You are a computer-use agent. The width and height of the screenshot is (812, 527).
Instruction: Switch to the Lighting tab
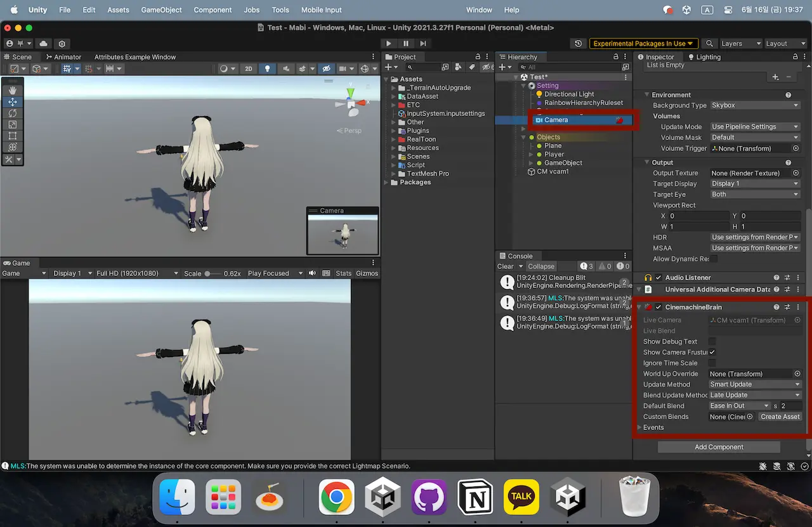pyautogui.click(x=704, y=56)
